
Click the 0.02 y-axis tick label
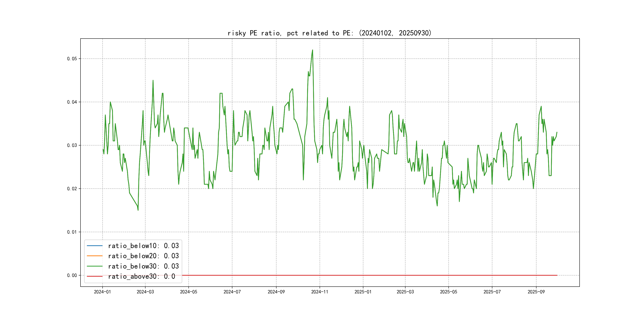(72, 189)
